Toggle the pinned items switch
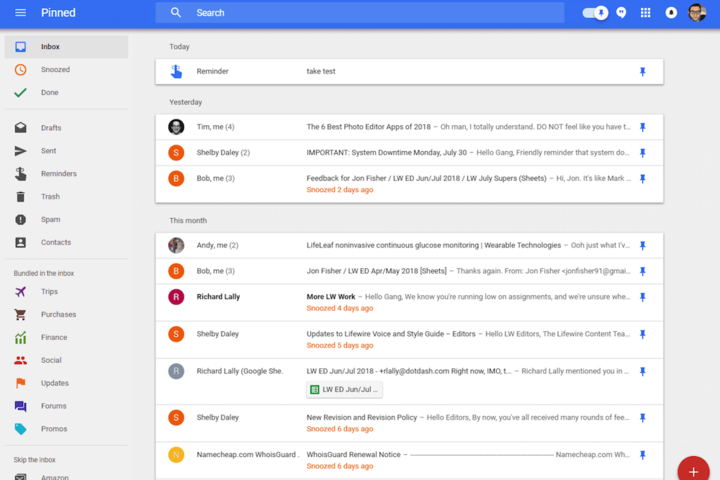The height and width of the screenshot is (480, 720). [595, 12]
